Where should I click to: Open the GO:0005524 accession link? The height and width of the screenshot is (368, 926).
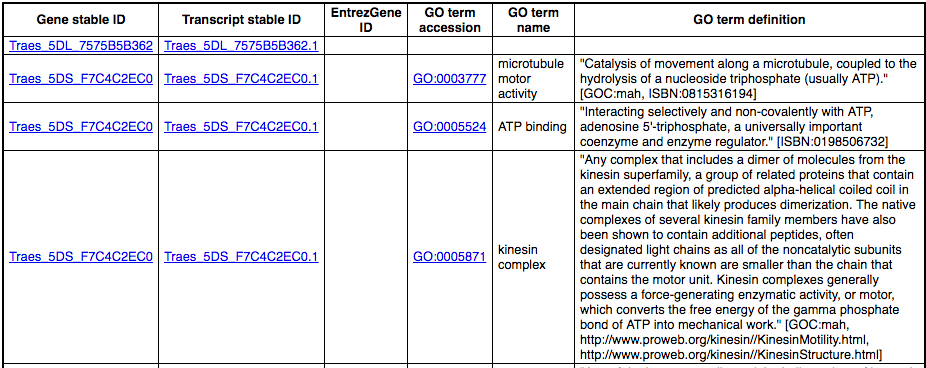[449, 126]
